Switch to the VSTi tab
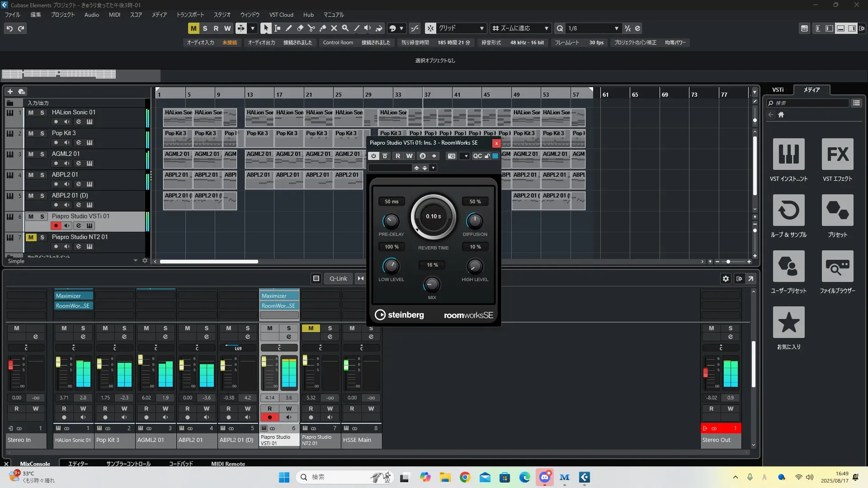 click(778, 89)
